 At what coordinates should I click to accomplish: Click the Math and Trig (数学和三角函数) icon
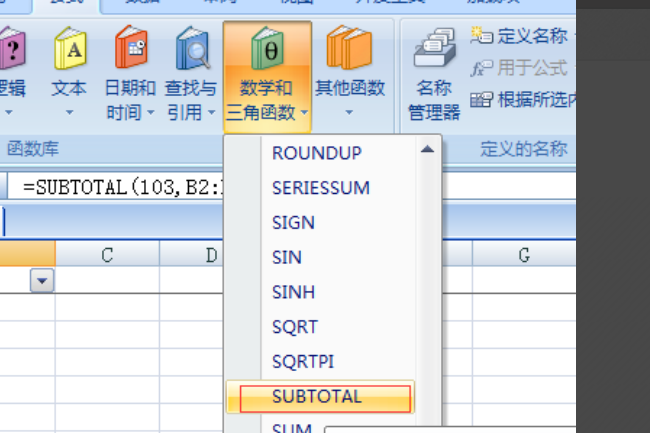[x=267, y=48]
